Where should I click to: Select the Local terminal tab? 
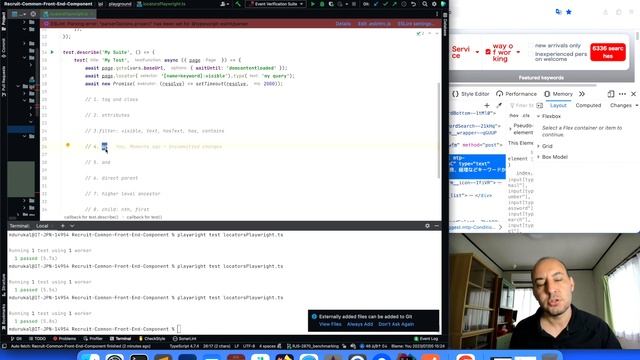point(42,226)
